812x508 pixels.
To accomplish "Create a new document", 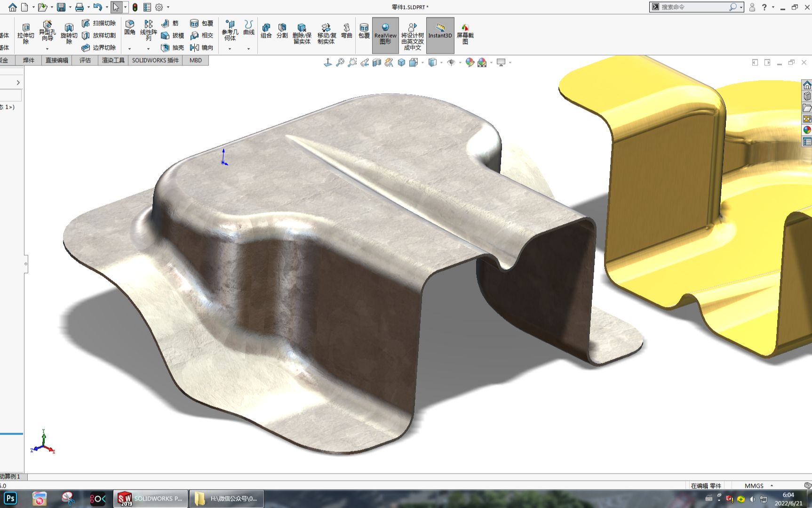I will coord(24,7).
